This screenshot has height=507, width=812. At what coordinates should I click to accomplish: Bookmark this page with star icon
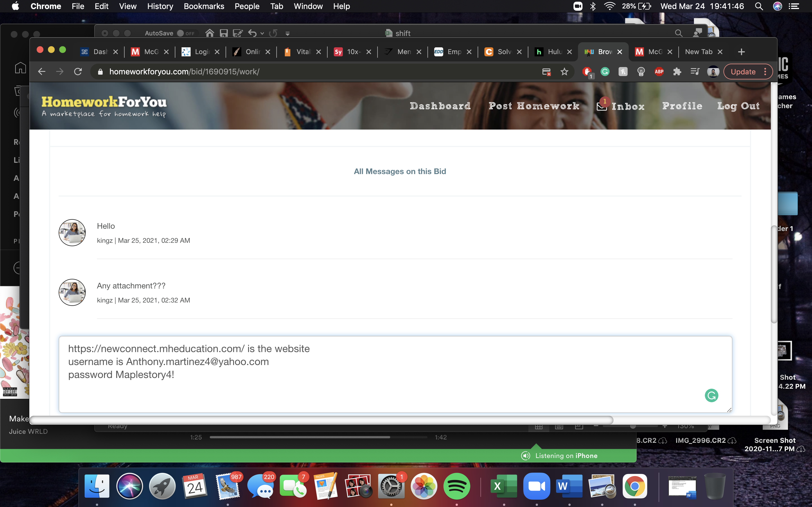[x=564, y=72]
